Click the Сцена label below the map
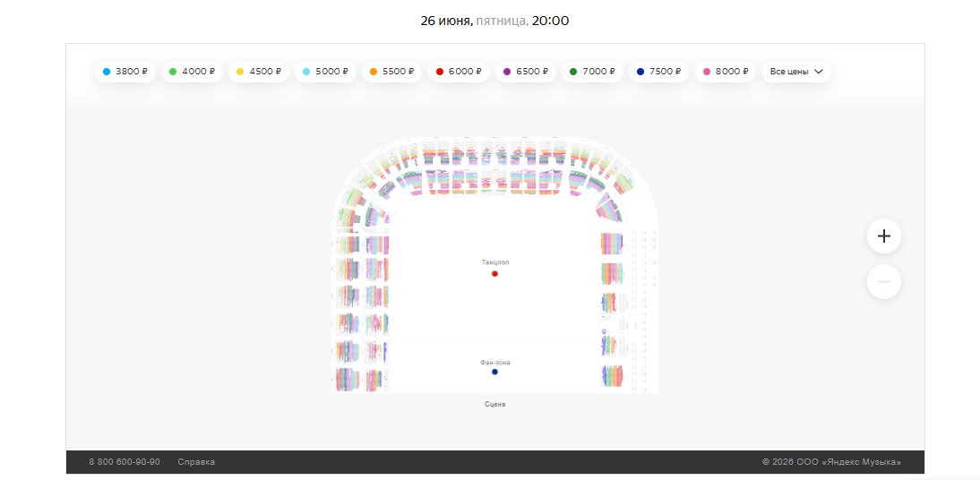Image resolution: width=980 pixels, height=480 pixels. click(x=494, y=405)
